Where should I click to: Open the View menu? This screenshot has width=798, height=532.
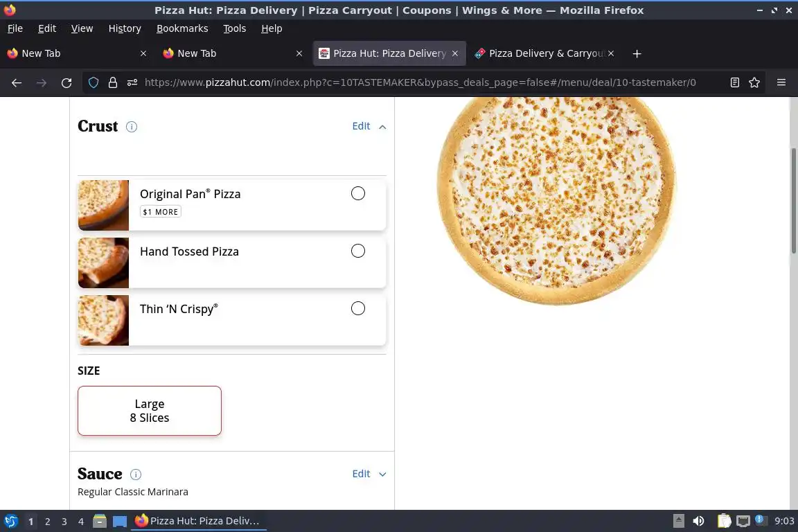[82, 28]
